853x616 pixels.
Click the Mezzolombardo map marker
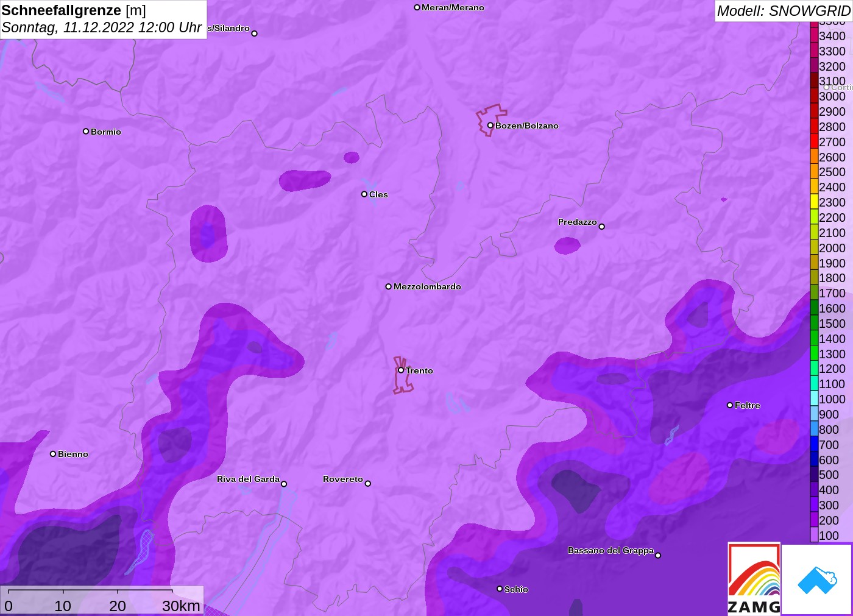coord(389,286)
